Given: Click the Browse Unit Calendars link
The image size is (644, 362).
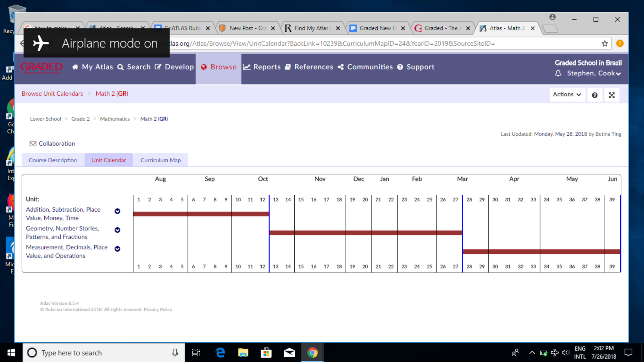Looking at the screenshot, I should coord(52,93).
